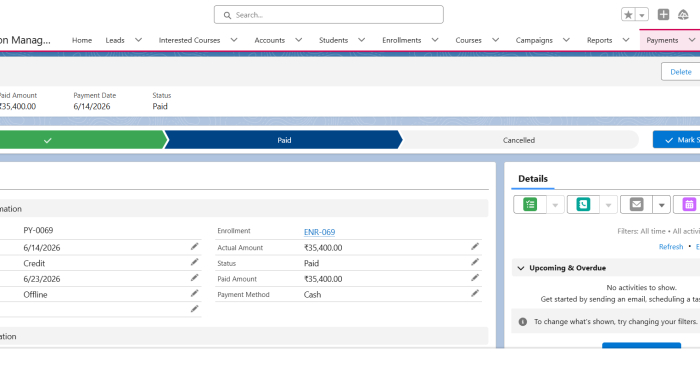The image size is (700, 370).
Task: Click the Global Actions plus icon
Action: [663, 14]
